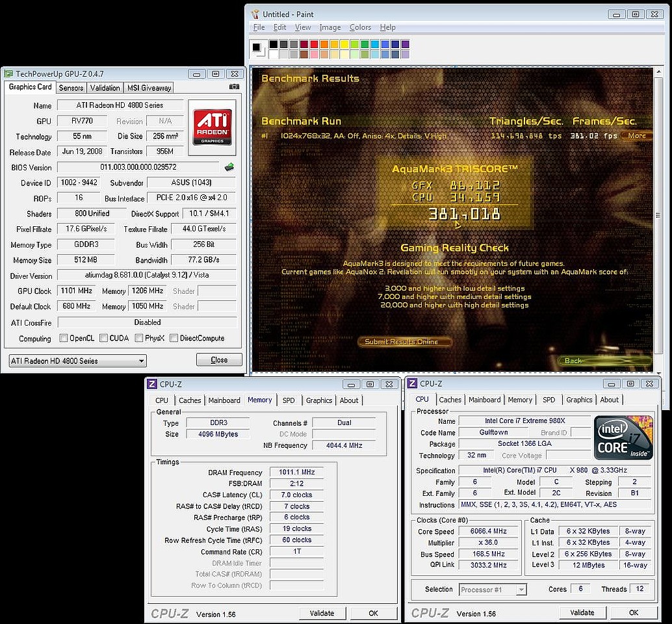
Task: Click the ATI Radeon Graphics logo
Action: click(213, 127)
